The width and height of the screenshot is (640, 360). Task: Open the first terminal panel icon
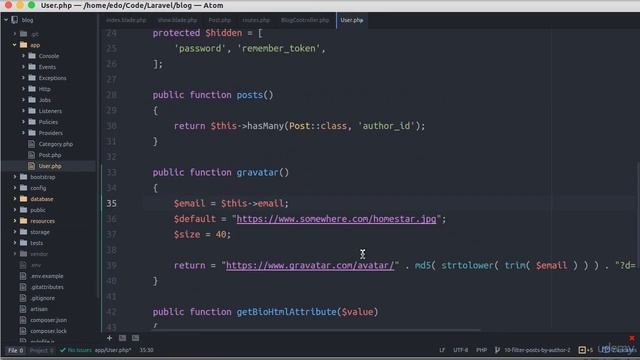[x=122, y=338]
